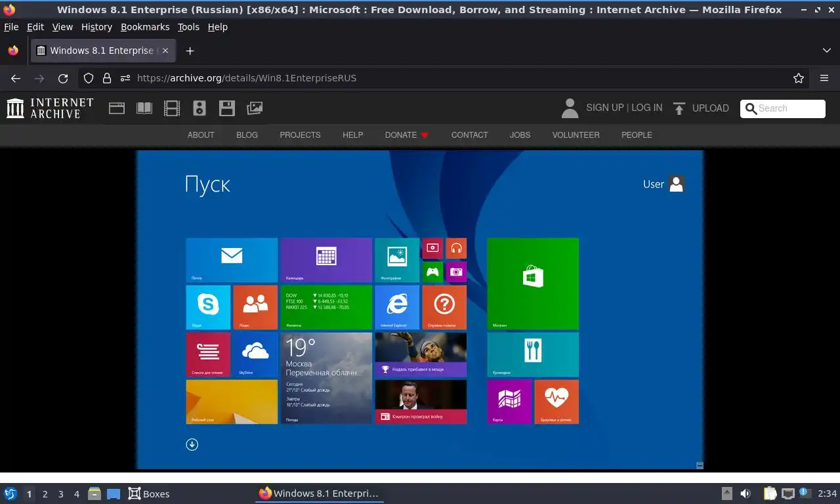Open Firefox View pinned icon
Viewport: 840px width, 504px height.
(x=13, y=51)
